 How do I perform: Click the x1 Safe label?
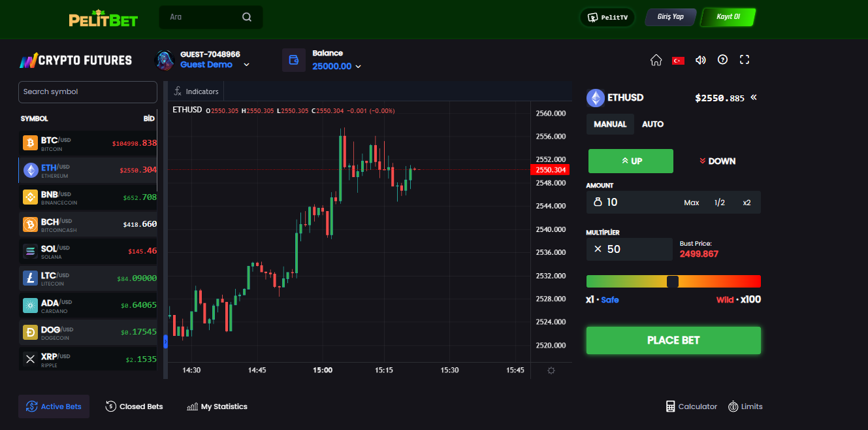click(602, 300)
